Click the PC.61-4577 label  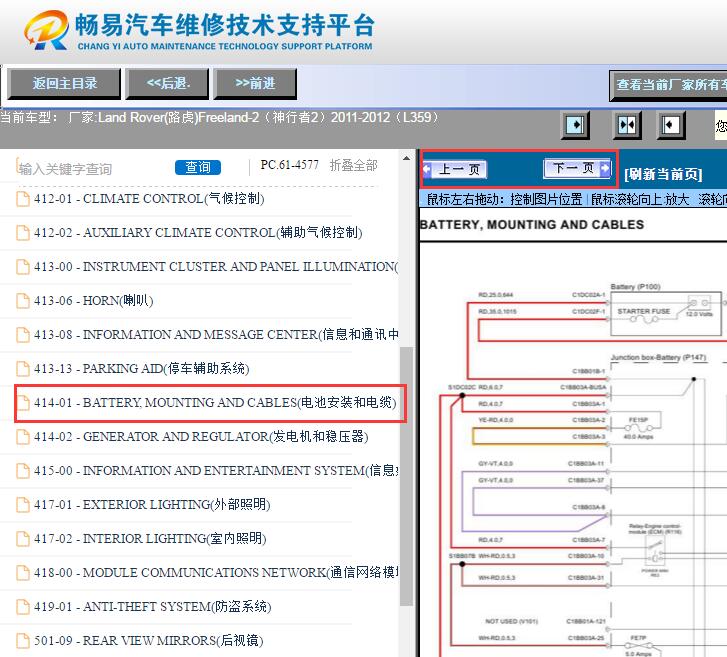coord(290,165)
